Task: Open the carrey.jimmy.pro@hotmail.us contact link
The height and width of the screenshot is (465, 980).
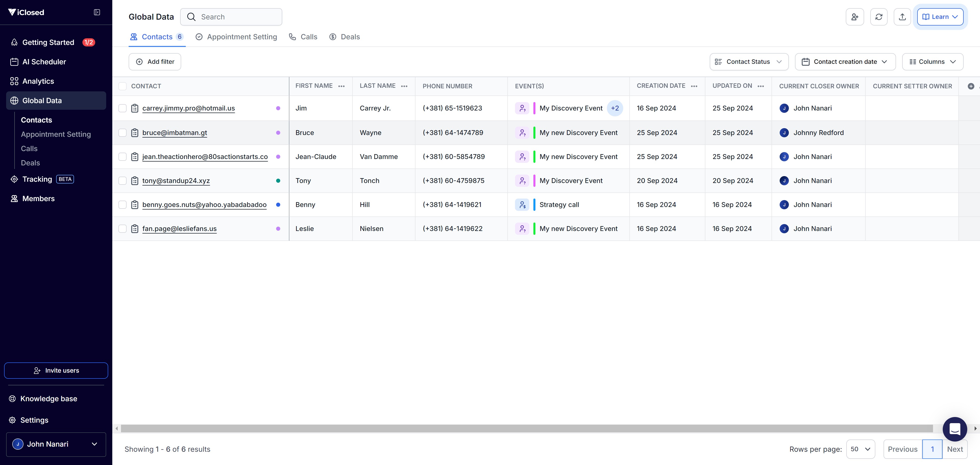Action: click(188, 108)
